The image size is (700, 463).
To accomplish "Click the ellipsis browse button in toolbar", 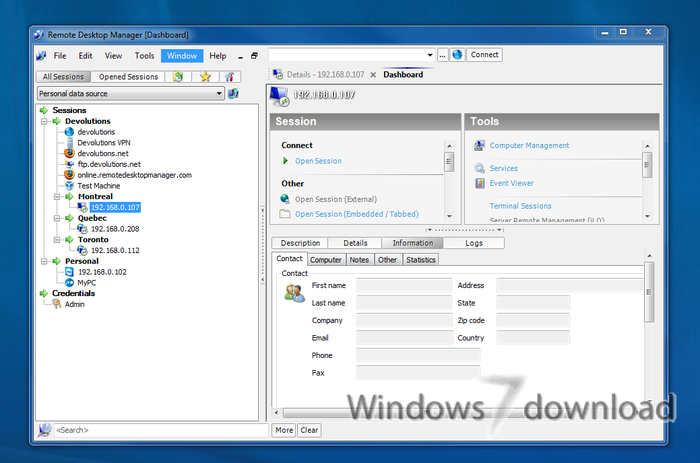I will 442,55.
